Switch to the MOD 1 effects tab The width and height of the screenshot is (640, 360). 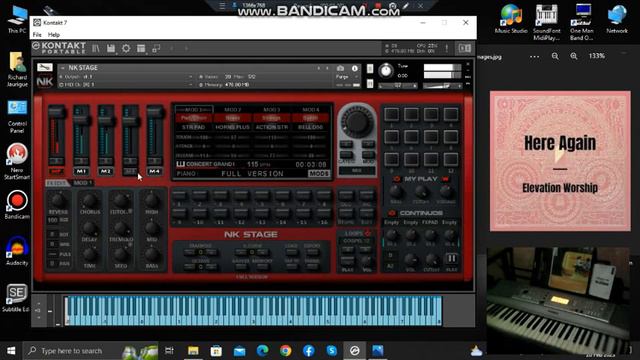click(82, 182)
